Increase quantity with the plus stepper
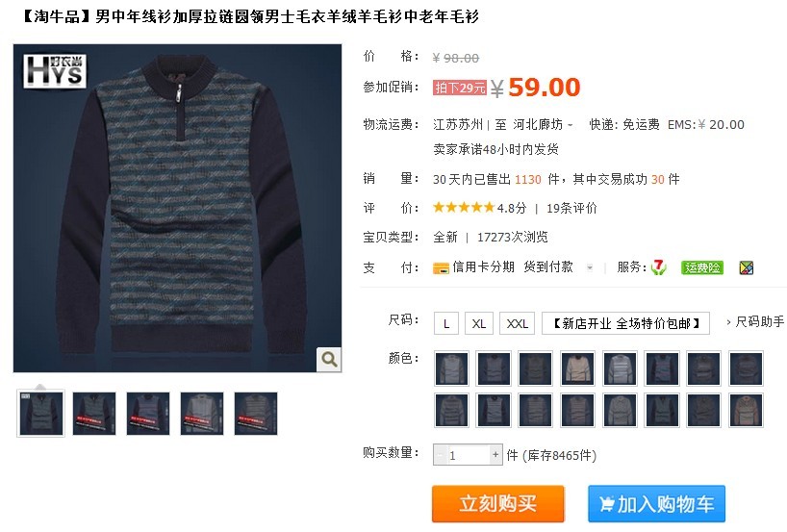The height and width of the screenshot is (532, 787). point(495,455)
